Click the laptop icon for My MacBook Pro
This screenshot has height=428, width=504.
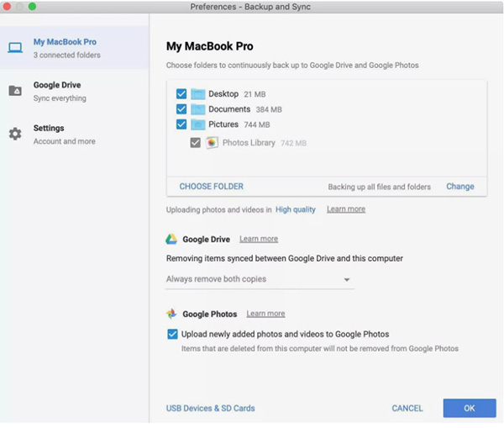(x=15, y=48)
